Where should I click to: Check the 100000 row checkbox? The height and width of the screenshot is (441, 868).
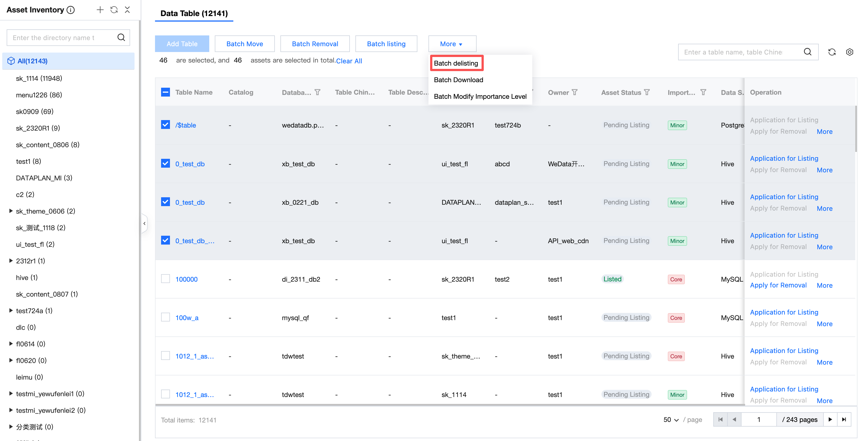(x=166, y=279)
